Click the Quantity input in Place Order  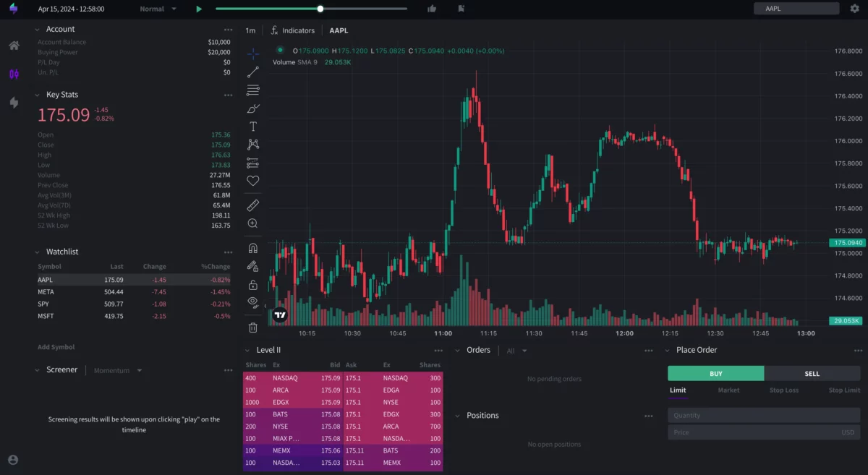pyautogui.click(x=763, y=415)
